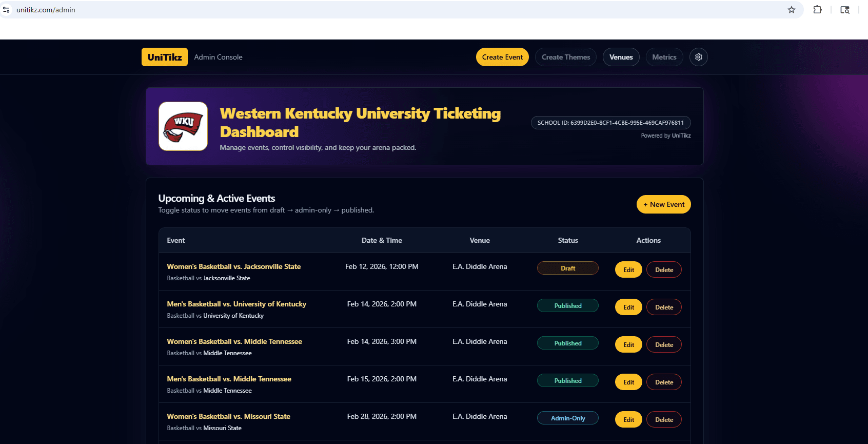The width and height of the screenshot is (868, 444).
Task: Click Women's Basketball vs. Jacksonville State title
Action: pyautogui.click(x=234, y=266)
